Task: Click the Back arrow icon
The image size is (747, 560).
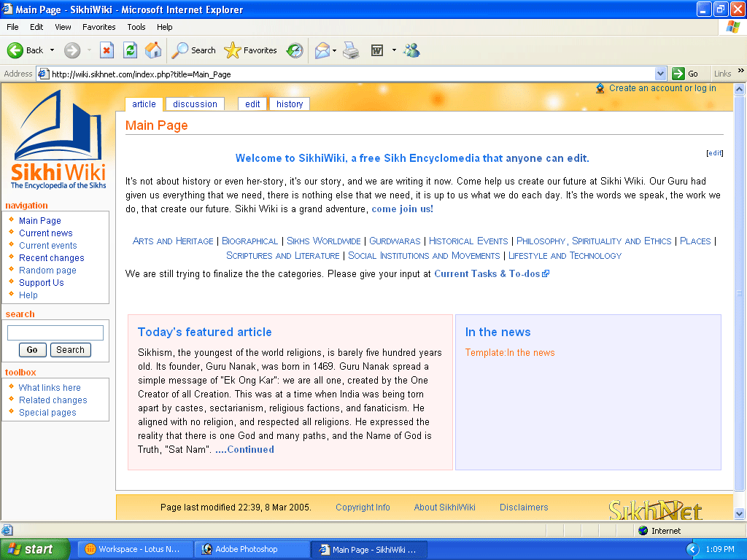Action: [15, 50]
